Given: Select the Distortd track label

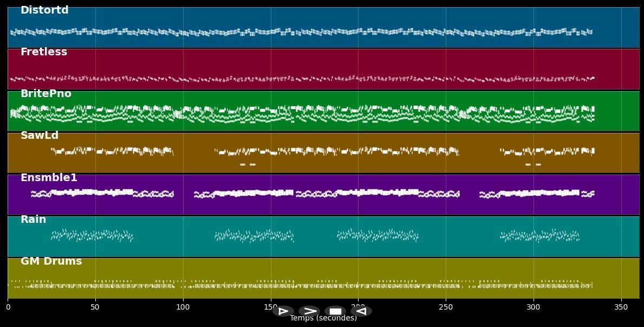Looking at the screenshot, I should pos(44,10).
